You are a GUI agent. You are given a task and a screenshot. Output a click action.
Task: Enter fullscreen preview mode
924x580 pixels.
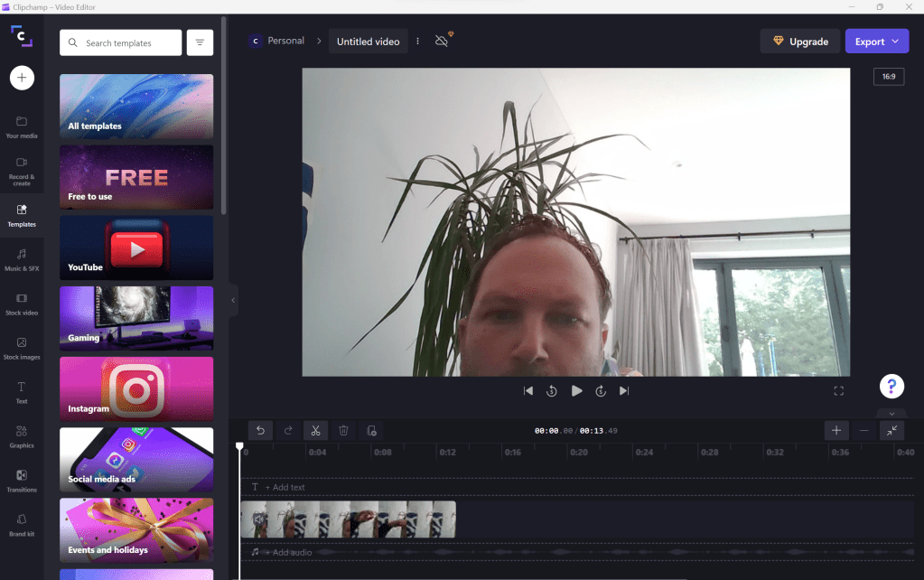tap(838, 391)
